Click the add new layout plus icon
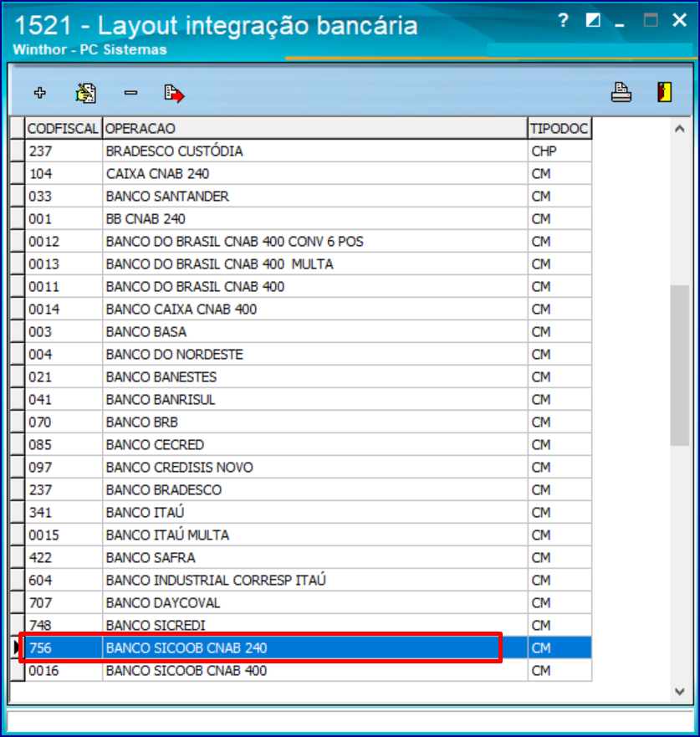Image resolution: width=700 pixels, height=737 pixels. (40, 93)
